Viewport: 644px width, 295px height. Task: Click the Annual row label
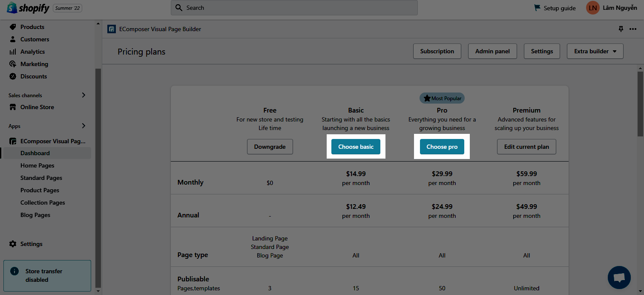(x=188, y=215)
